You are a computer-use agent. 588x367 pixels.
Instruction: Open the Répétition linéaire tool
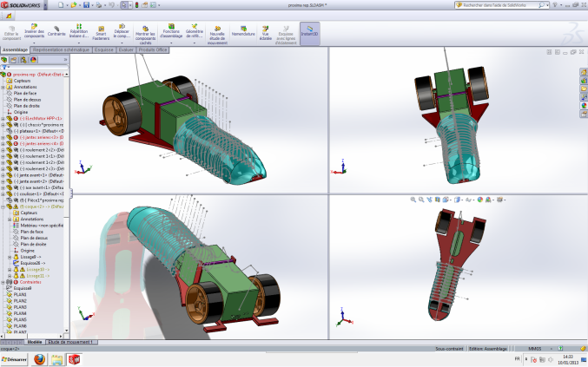(x=79, y=31)
